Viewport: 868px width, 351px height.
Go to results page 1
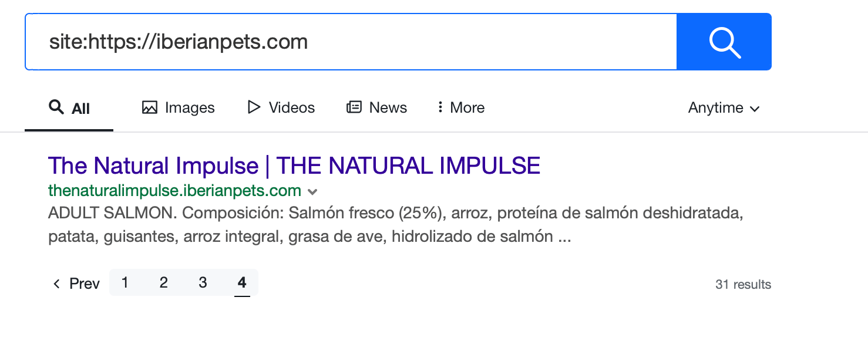point(125,283)
